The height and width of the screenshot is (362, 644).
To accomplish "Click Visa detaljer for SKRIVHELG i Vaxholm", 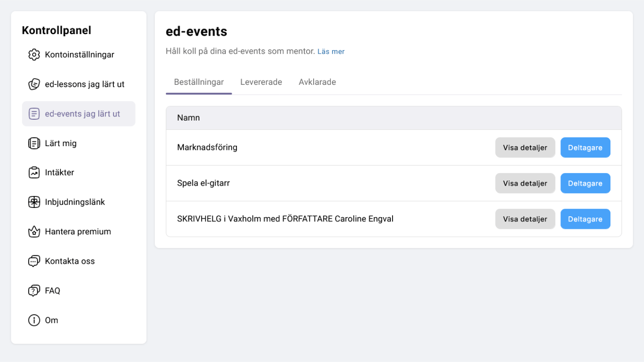I will tap(525, 219).
